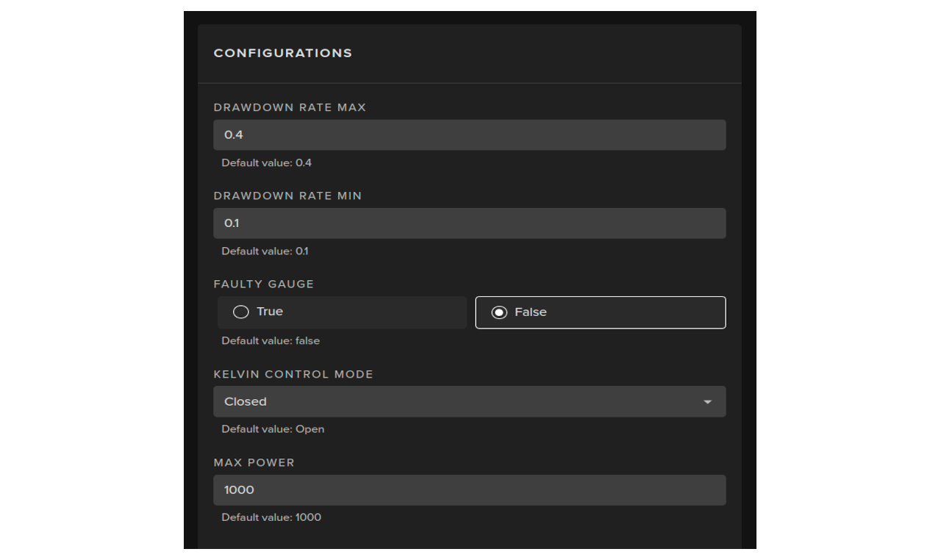Click the Configurations heading
This screenshot has height=560, width=941.
[283, 53]
